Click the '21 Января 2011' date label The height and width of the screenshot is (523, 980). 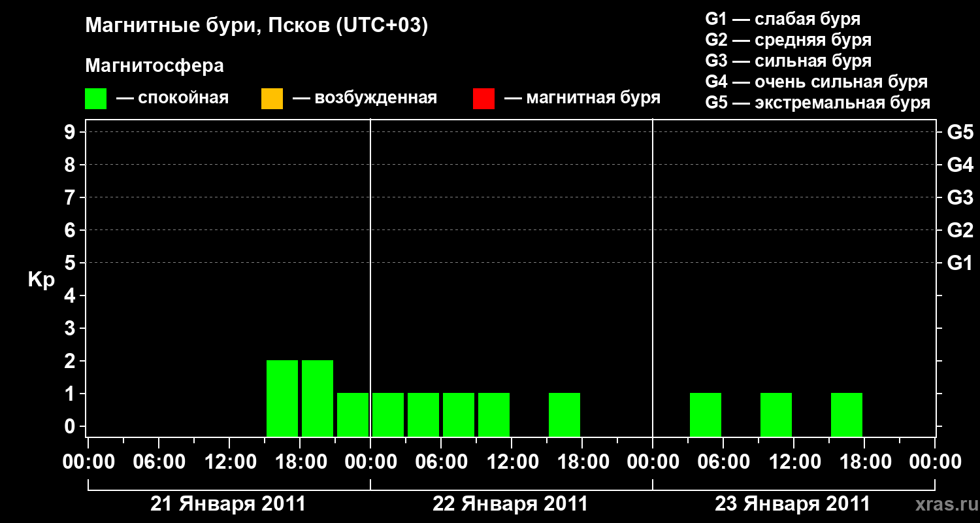pos(228,503)
